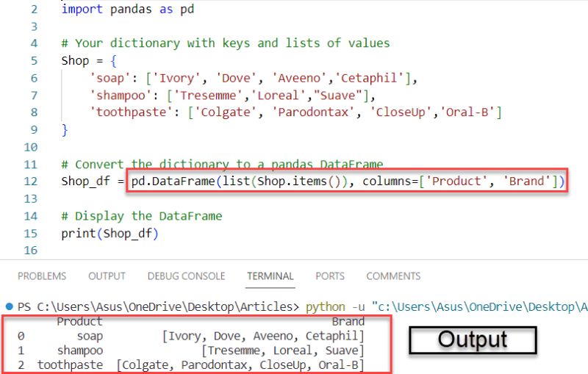588x374 pixels.
Task: Open the PROBLEMS panel tab
Action: pos(42,276)
